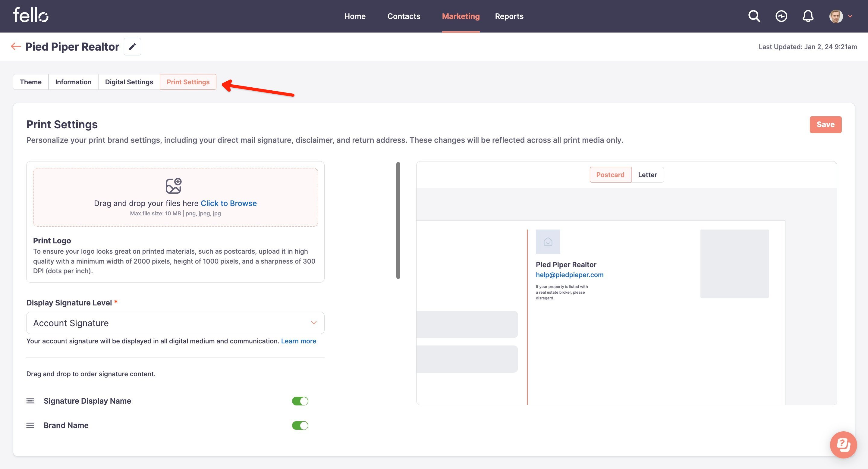Click the Fello logo
This screenshot has height=469, width=868.
31,15
